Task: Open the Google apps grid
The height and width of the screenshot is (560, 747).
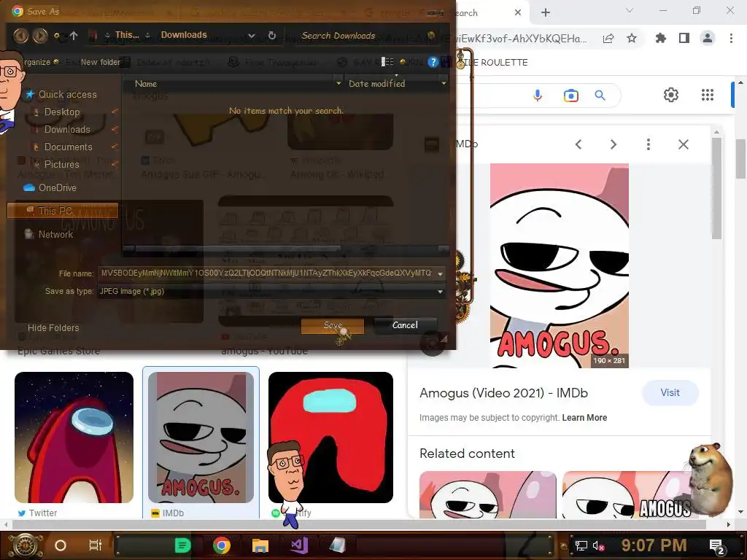Action: (708, 95)
